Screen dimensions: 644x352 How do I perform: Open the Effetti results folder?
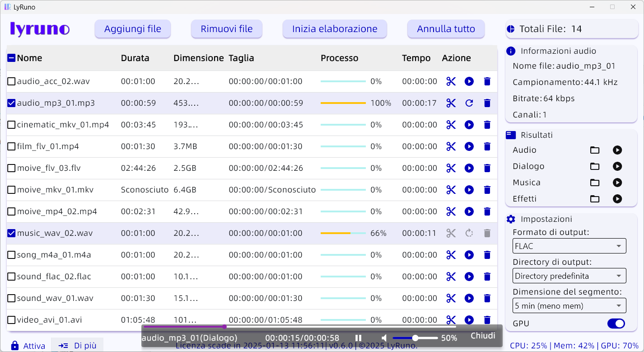coord(595,199)
